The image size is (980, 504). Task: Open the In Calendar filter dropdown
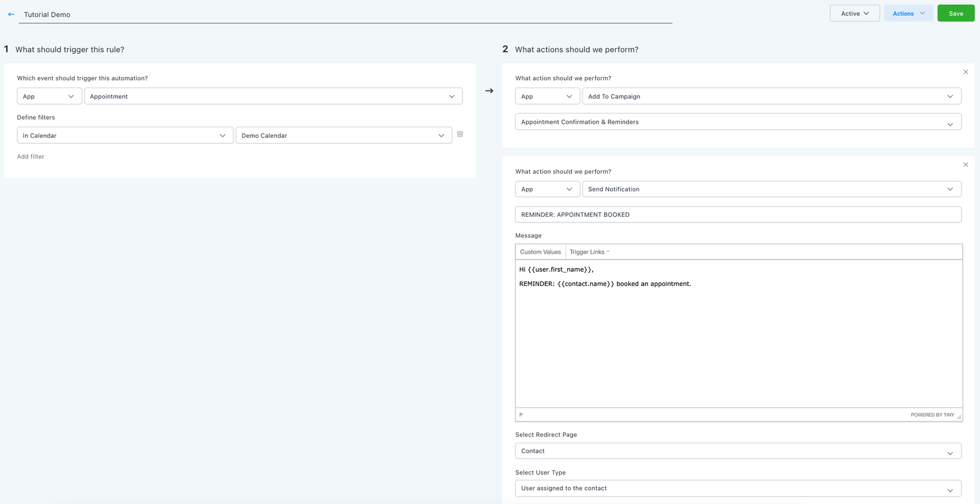pos(125,136)
